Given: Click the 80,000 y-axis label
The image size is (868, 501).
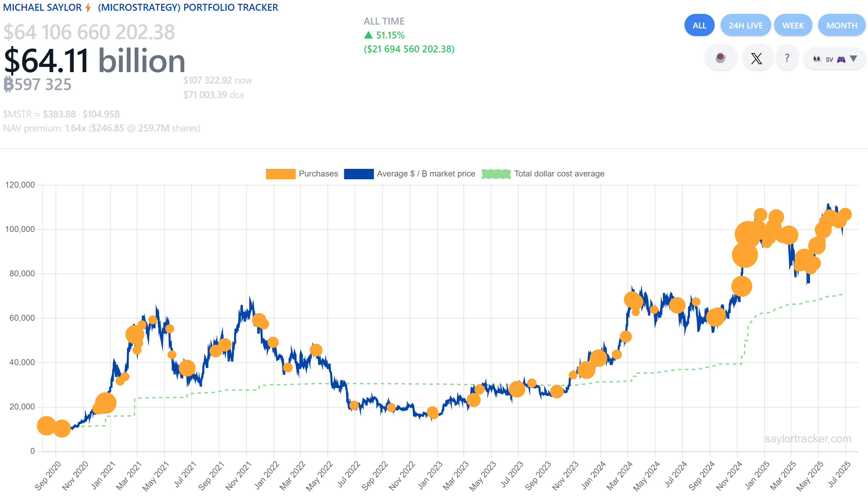Looking at the screenshot, I should tap(22, 274).
